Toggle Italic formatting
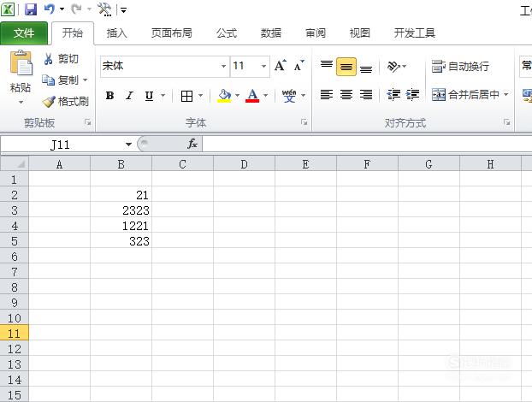The width and height of the screenshot is (532, 402). pyautogui.click(x=129, y=96)
